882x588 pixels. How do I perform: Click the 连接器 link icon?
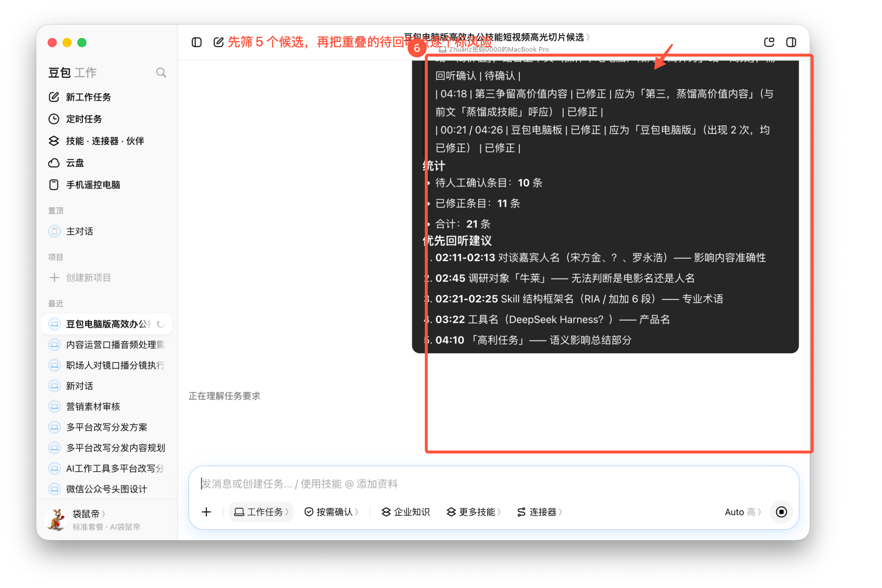coord(521,512)
